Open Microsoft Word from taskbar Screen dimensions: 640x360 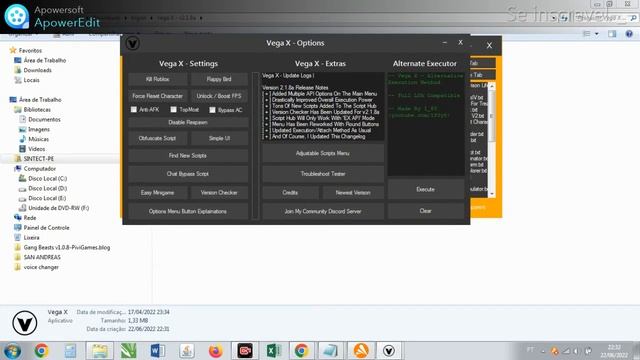coord(158,351)
